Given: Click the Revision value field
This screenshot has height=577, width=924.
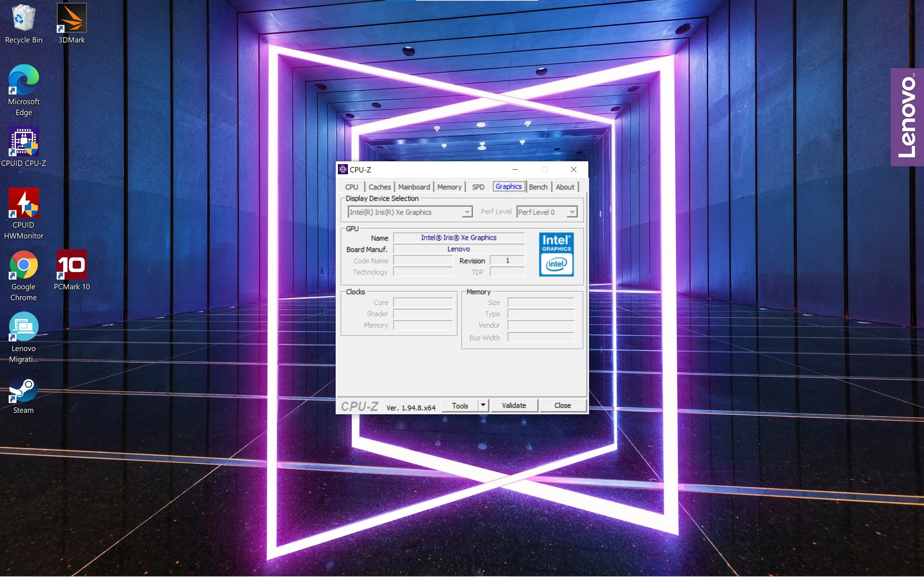Looking at the screenshot, I should 507,261.
